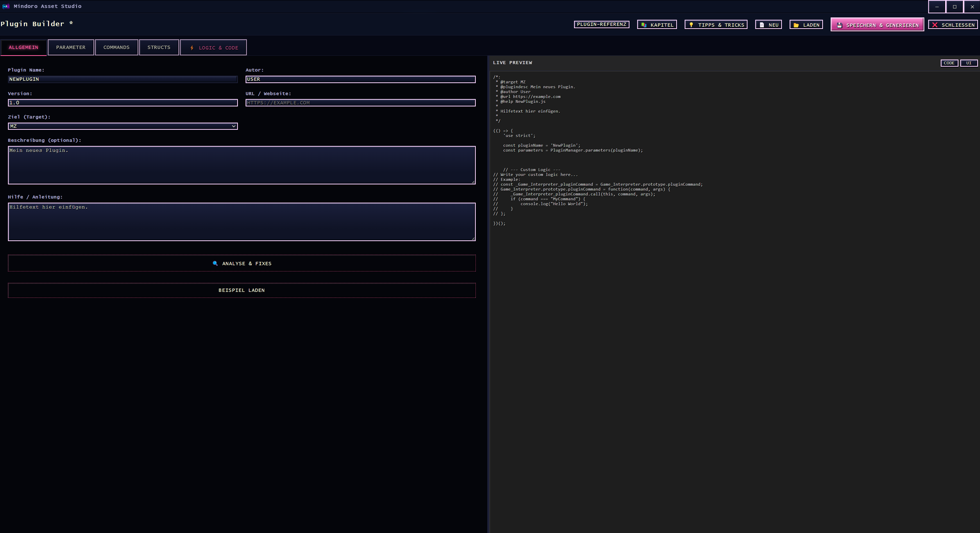Switch live preview to CODE view
The image size is (980, 533).
(x=949, y=63)
